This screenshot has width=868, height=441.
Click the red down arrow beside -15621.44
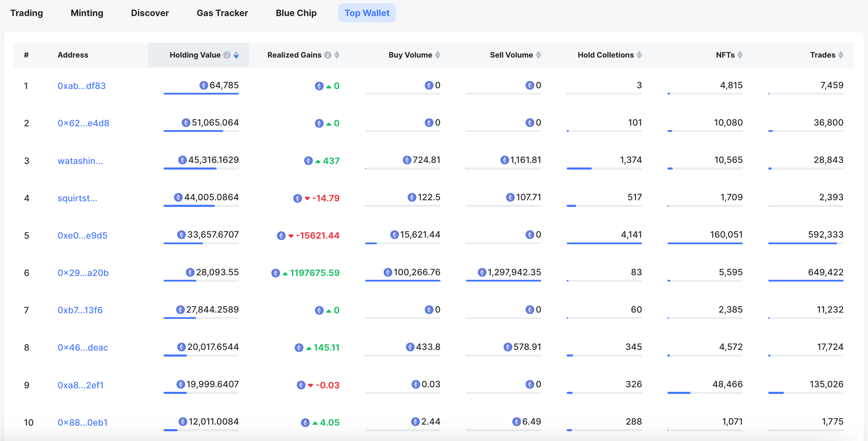(x=291, y=236)
